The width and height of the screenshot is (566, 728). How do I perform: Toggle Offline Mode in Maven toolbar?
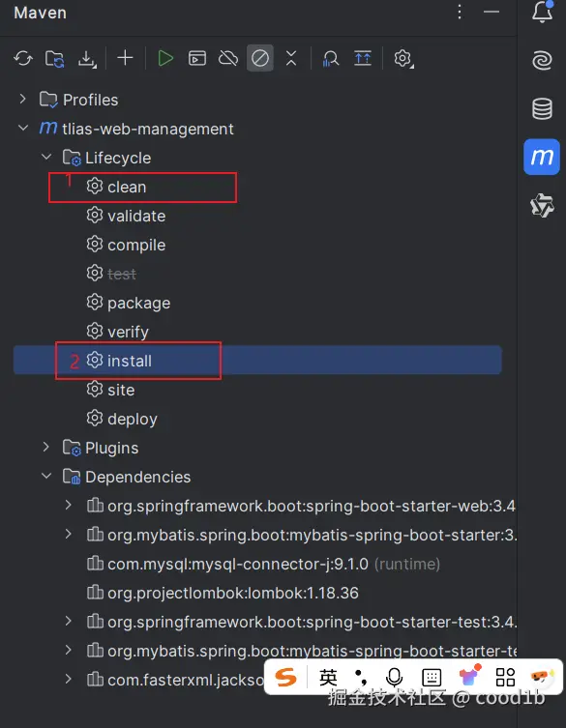click(228, 59)
